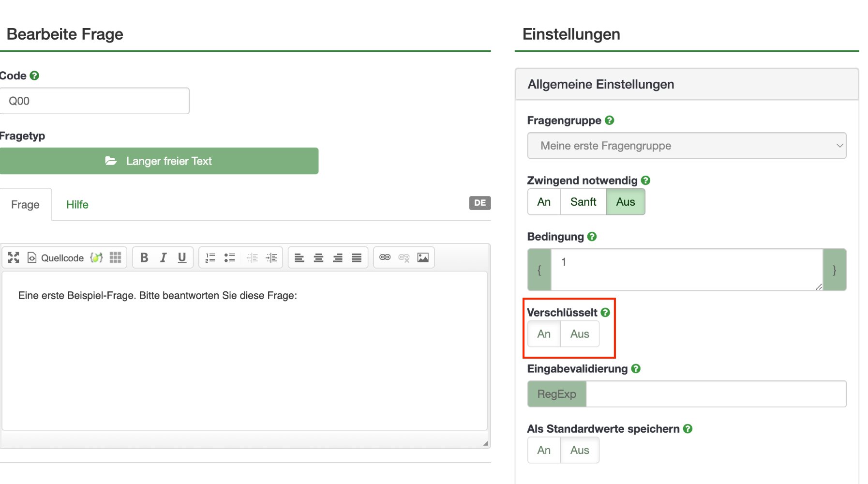The width and height of the screenshot is (868, 484).
Task: Center-align the question text
Action: (318, 257)
